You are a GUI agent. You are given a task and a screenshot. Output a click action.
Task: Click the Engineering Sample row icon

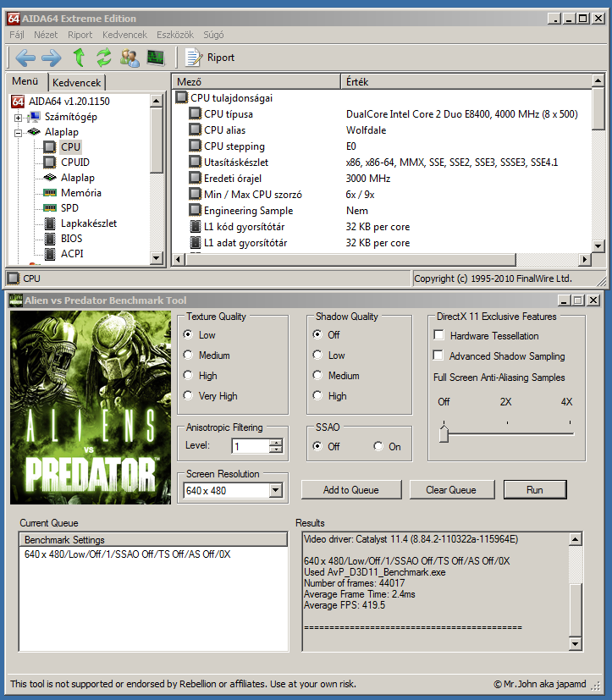pyautogui.click(x=195, y=210)
